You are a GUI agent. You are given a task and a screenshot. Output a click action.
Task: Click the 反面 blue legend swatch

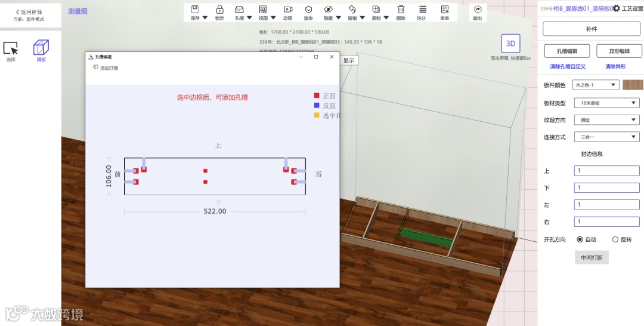317,105
